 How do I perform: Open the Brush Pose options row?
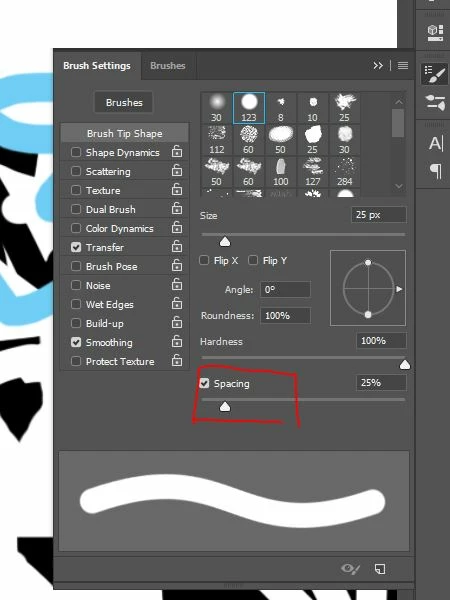[124, 266]
